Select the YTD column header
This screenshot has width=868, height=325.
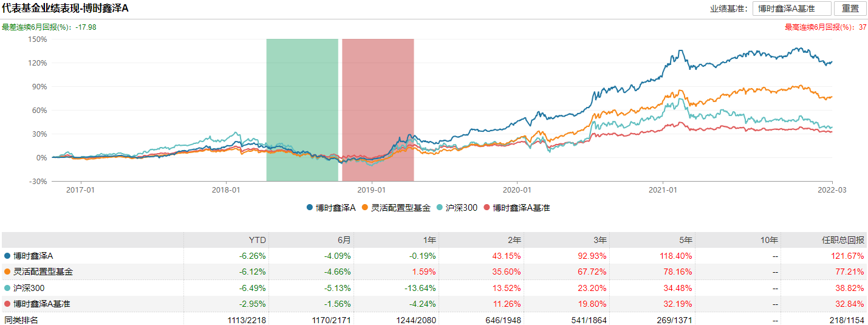pyautogui.click(x=259, y=240)
